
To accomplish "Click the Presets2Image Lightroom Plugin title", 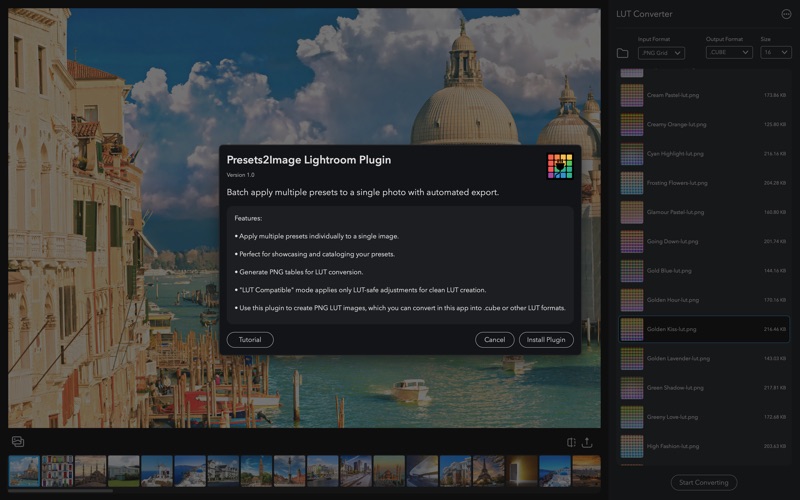I will tap(309, 160).
